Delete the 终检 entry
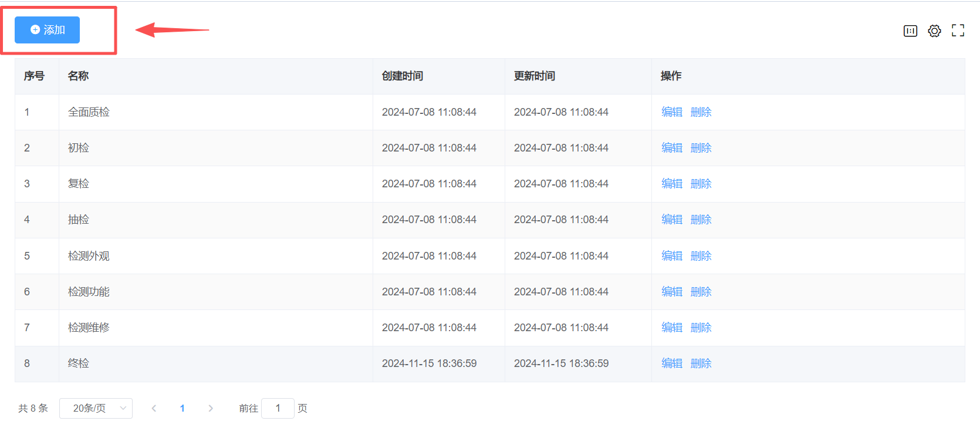980x431 pixels. (x=701, y=363)
